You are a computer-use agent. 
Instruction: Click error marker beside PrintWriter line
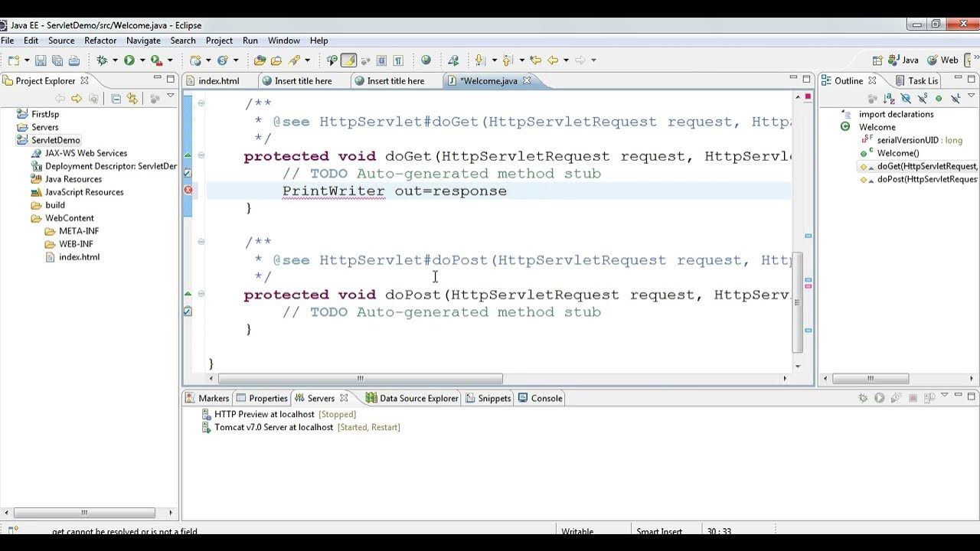(x=188, y=190)
